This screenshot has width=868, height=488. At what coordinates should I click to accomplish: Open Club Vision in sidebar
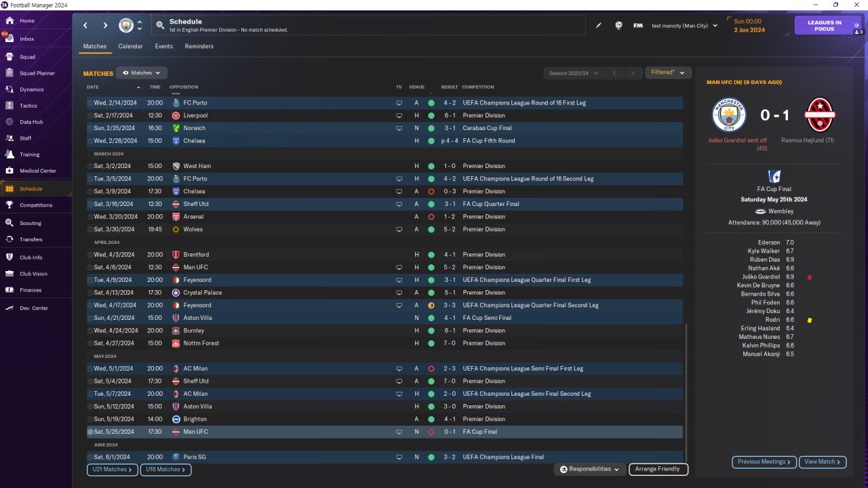[x=33, y=274]
